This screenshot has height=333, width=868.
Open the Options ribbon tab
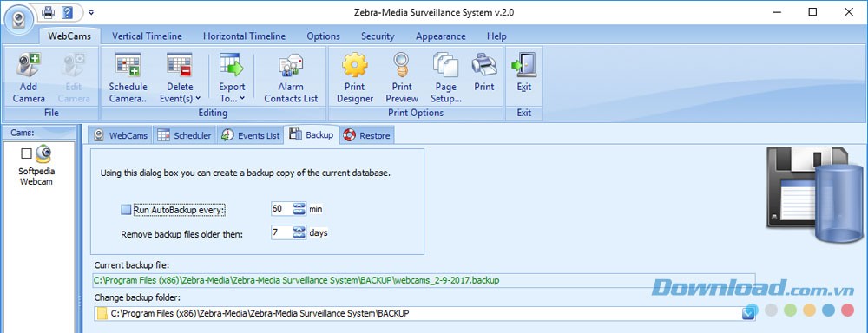323,36
